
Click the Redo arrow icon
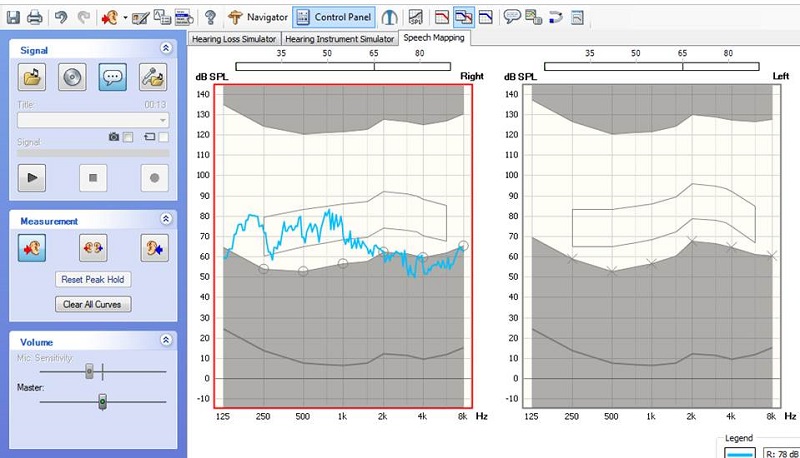(x=83, y=17)
